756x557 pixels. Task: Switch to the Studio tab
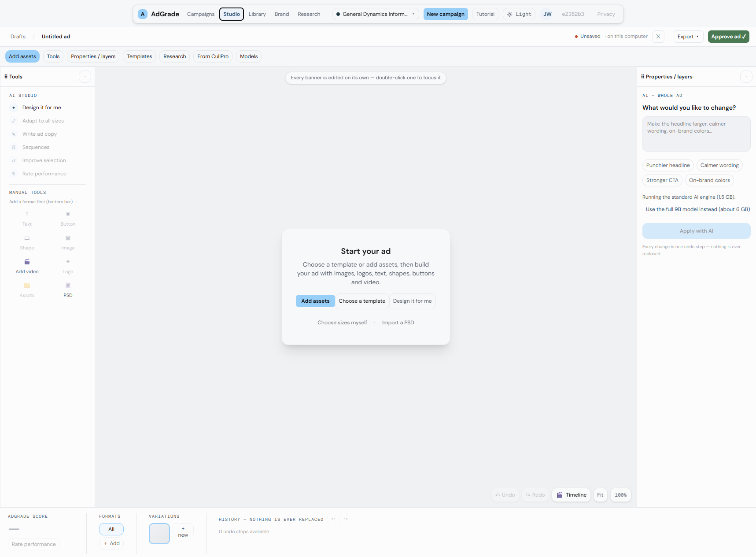pyautogui.click(x=232, y=14)
